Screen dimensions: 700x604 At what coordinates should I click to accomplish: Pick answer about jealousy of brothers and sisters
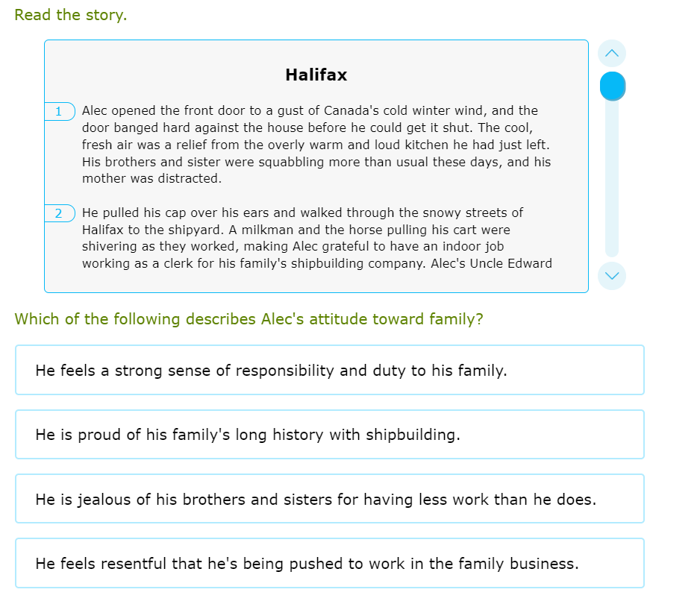click(329, 499)
